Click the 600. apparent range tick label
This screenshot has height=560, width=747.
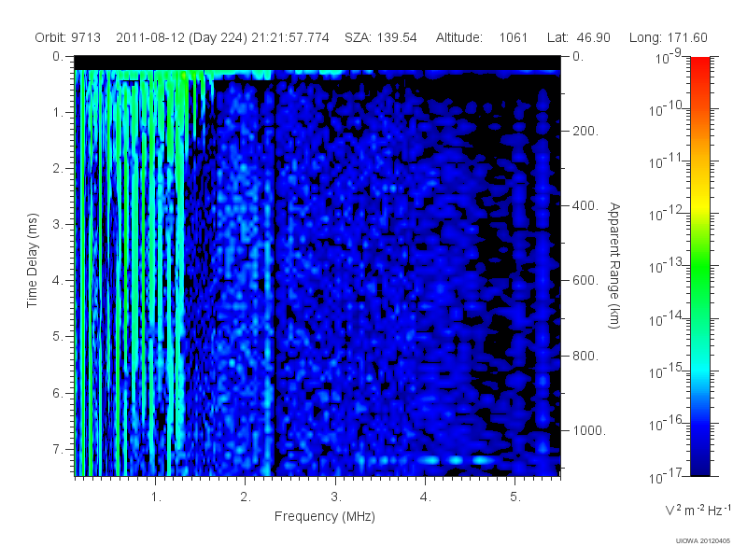(585, 281)
